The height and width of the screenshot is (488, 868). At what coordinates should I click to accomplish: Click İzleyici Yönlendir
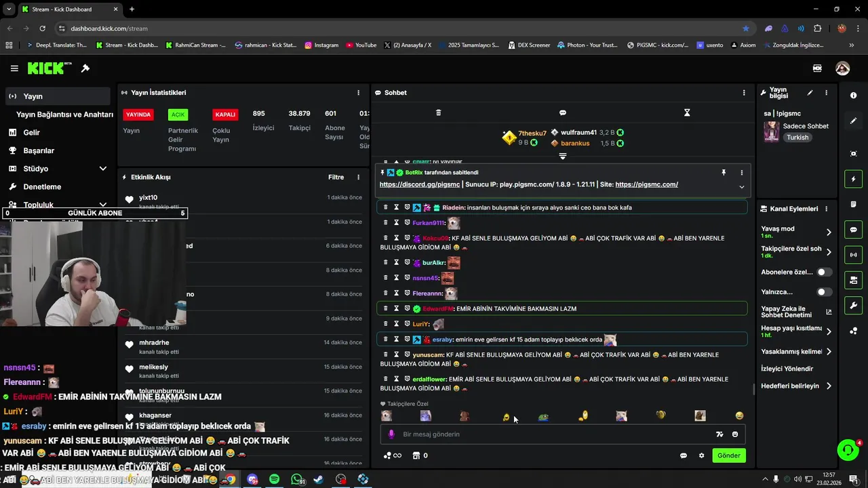(x=787, y=369)
